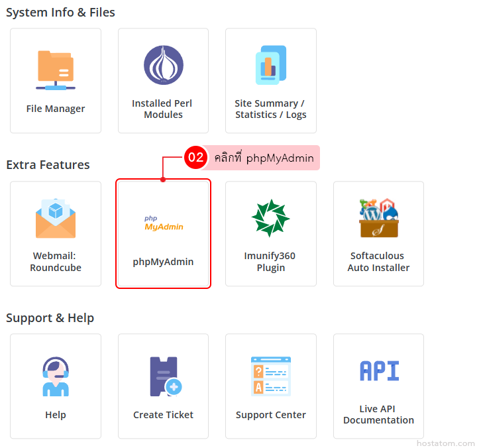Click the "Webmail: Roundcube" text label

(56, 262)
